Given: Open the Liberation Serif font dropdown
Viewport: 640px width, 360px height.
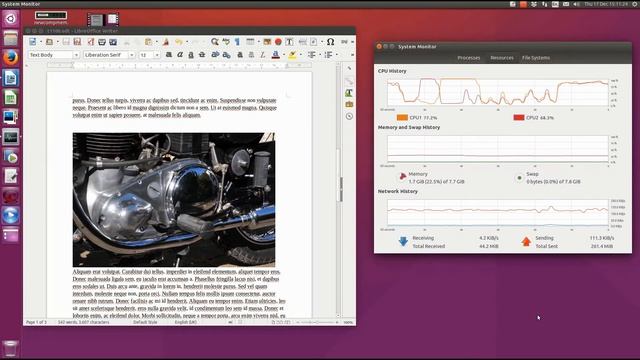Looking at the screenshot, I should click(x=131, y=55).
